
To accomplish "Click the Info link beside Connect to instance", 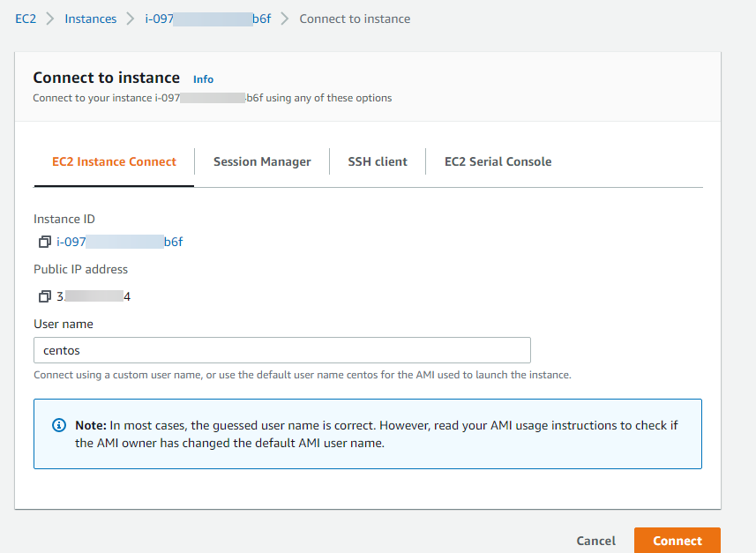I will (203, 79).
